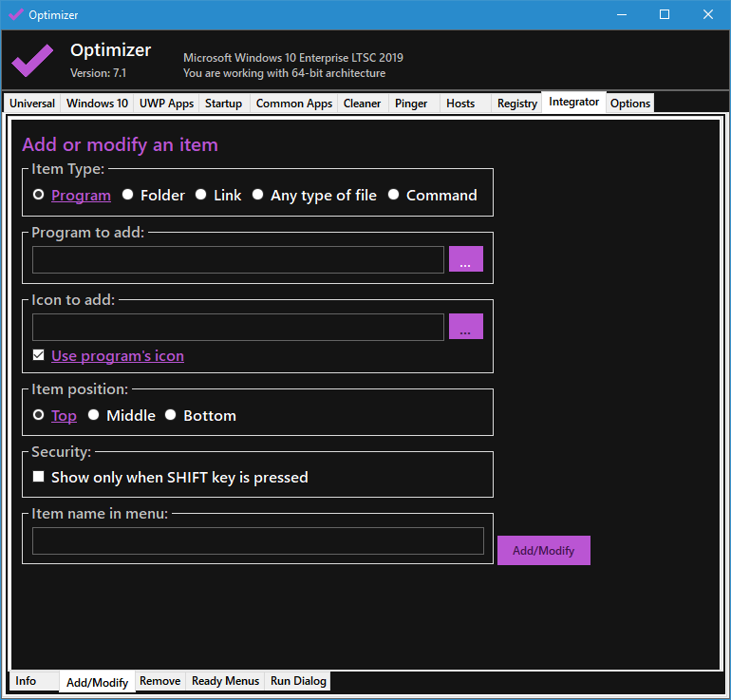731x700 pixels.
Task: Go to the Cleaner tab
Action: (x=362, y=104)
